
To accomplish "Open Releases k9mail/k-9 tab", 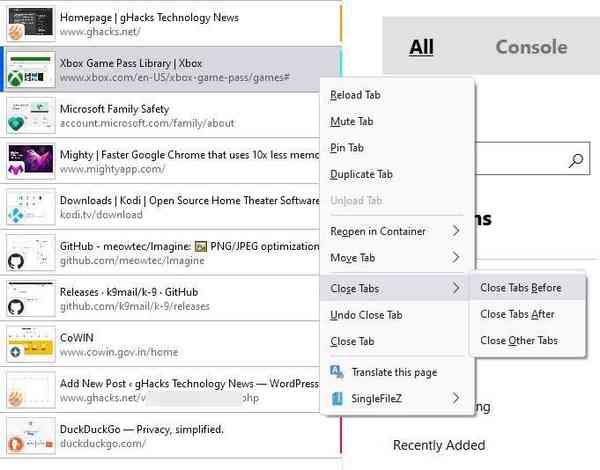I will (x=161, y=299).
